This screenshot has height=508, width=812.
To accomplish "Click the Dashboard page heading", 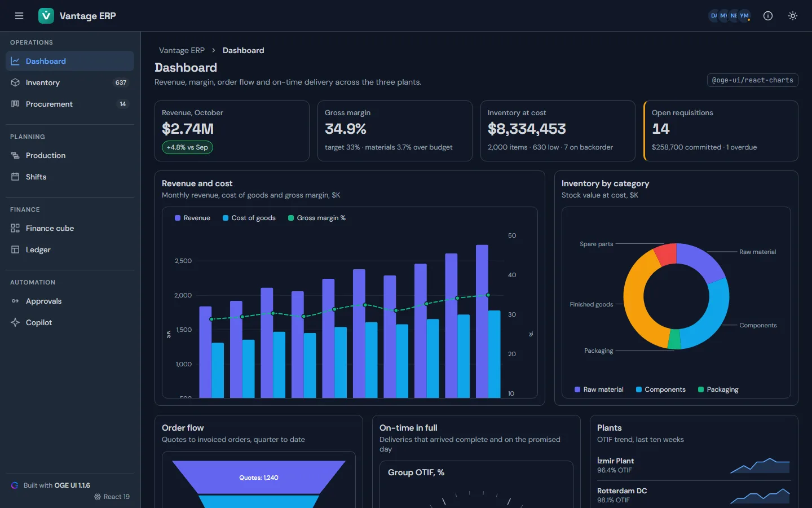I will [x=186, y=68].
